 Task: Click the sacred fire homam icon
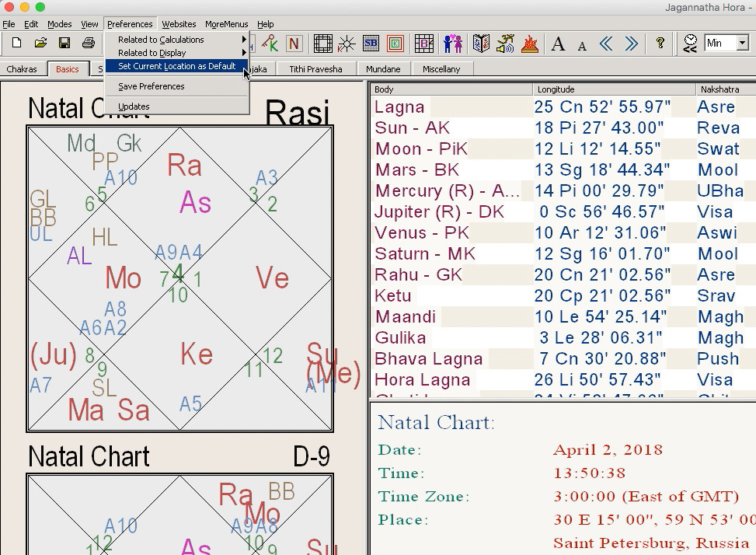tap(529, 44)
